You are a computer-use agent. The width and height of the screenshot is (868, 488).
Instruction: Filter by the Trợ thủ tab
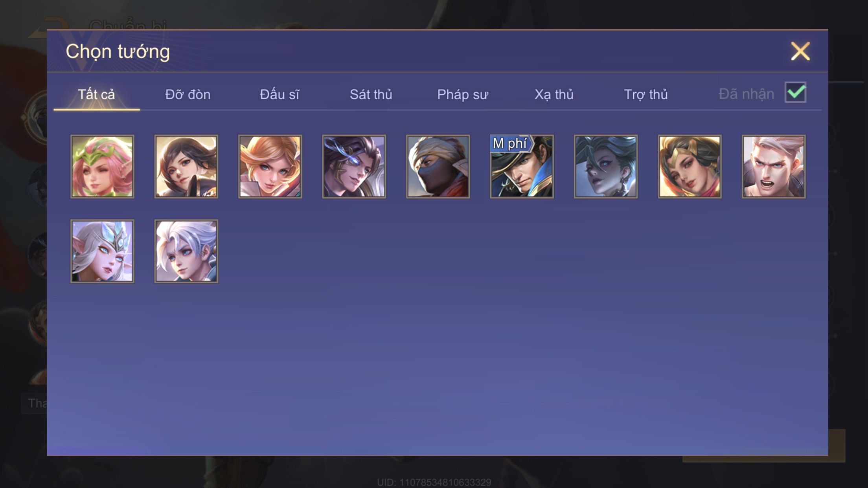pyautogui.click(x=645, y=94)
